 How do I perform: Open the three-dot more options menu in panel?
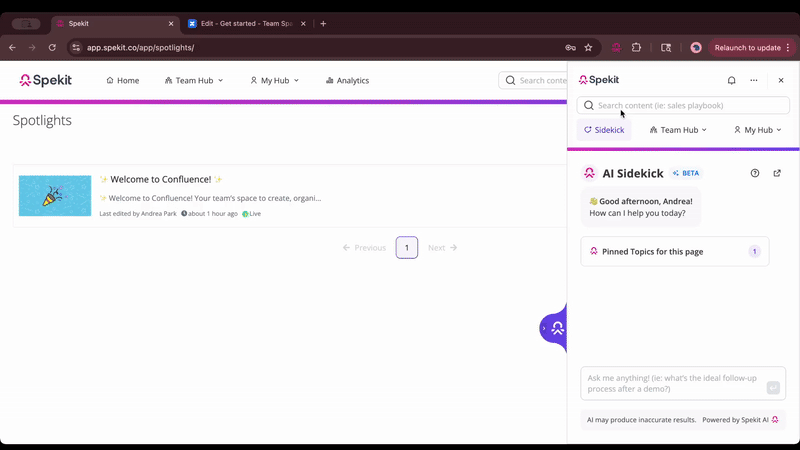coord(754,80)
